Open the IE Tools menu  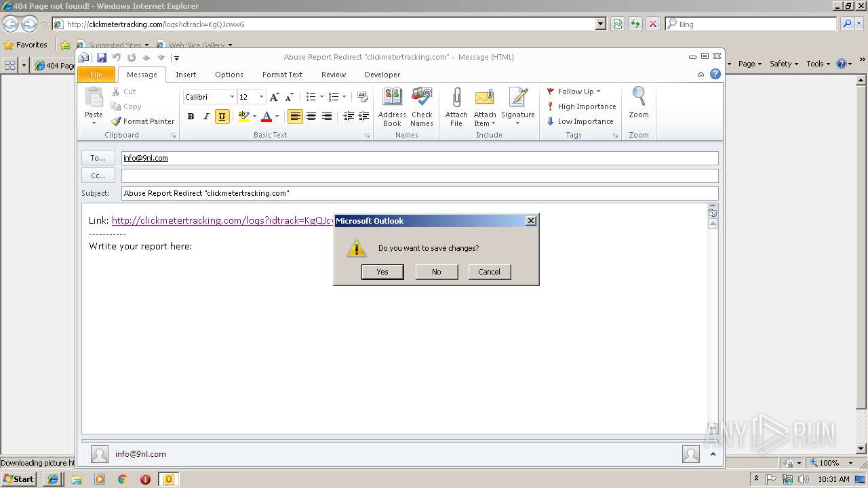pyautogui.click(x=818, y=64)
